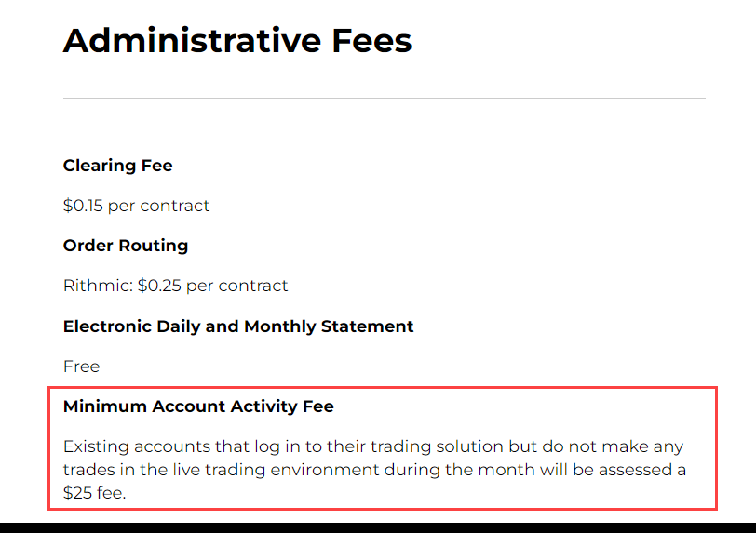Click the black bar at the page bottom
756x533 pixels.
[378, 526]
